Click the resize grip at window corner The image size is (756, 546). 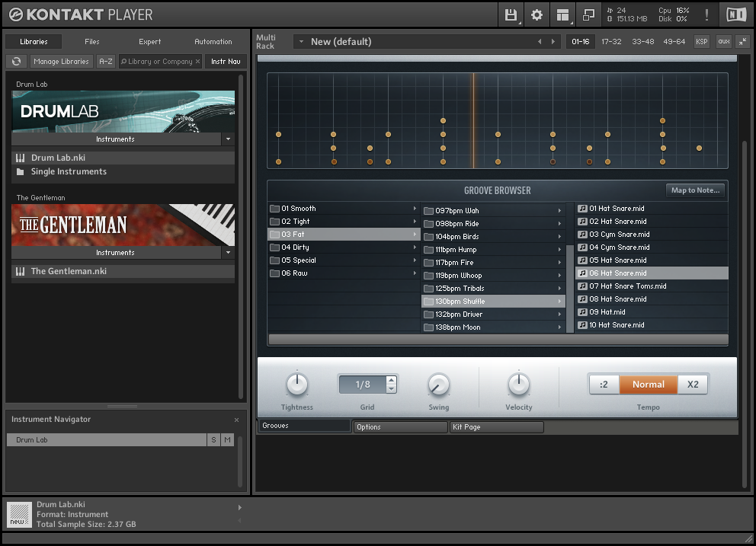[748, 539]
